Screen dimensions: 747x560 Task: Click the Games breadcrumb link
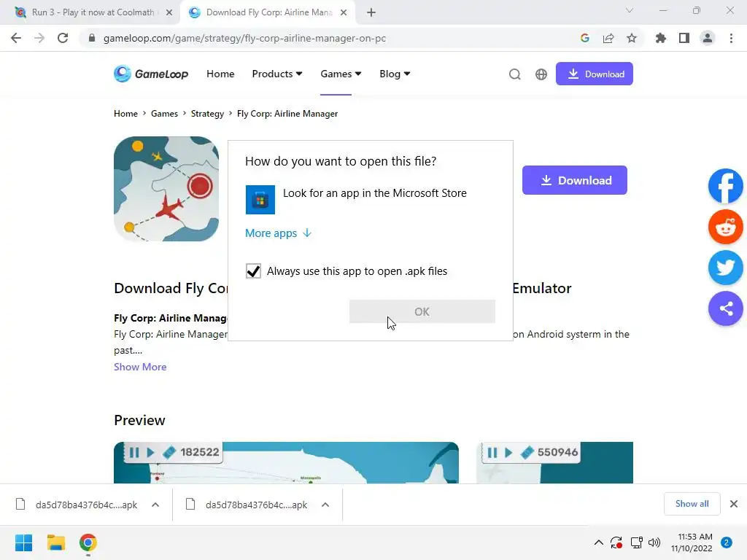pos(164,113)
